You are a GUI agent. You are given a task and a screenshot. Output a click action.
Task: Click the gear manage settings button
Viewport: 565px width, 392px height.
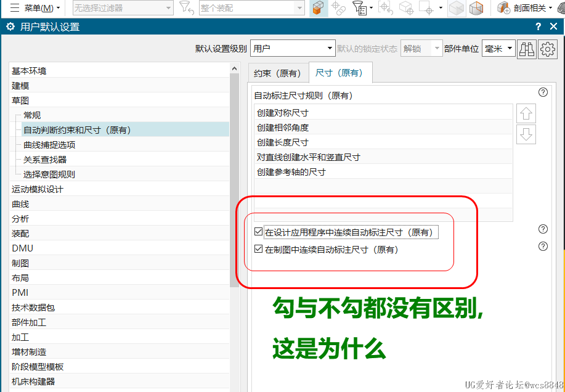coord(548,49)
